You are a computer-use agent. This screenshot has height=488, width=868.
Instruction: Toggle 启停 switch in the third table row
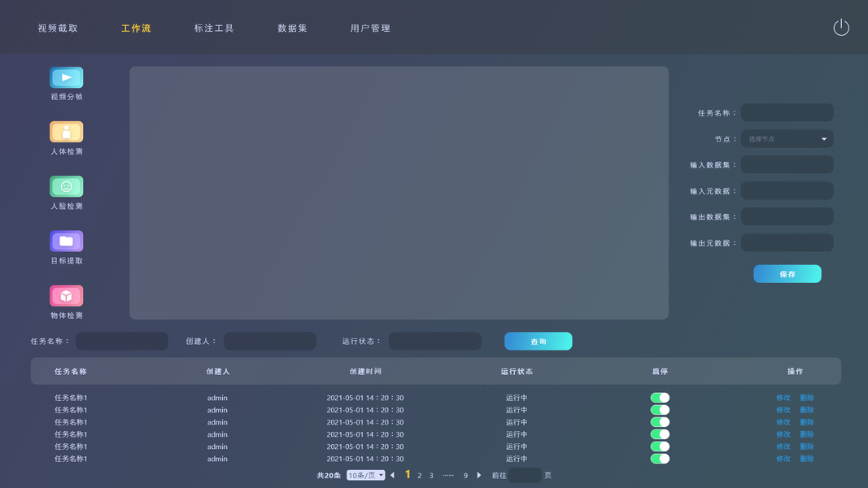660,422
